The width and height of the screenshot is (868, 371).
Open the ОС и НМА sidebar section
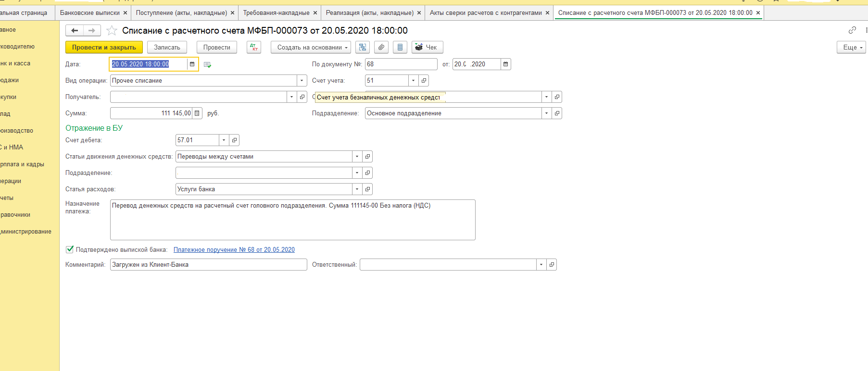[x=12, y=148]
